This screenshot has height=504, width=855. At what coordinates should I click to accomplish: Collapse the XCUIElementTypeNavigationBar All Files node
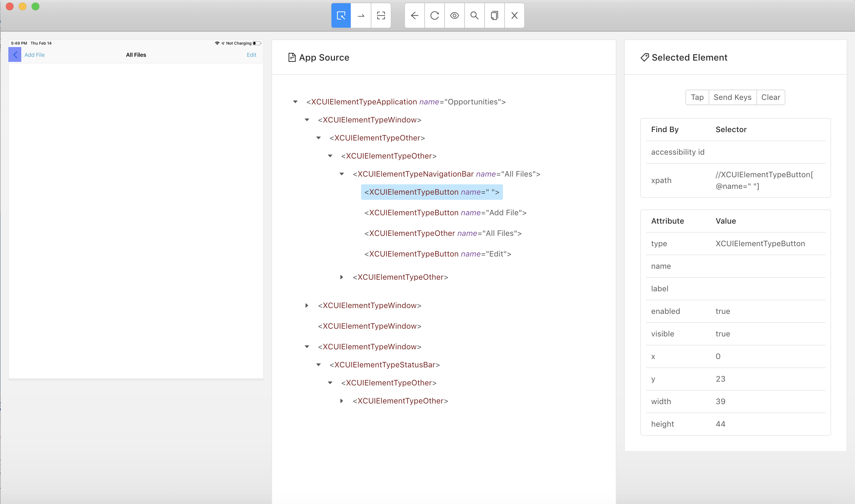click(x=342, y=174)
